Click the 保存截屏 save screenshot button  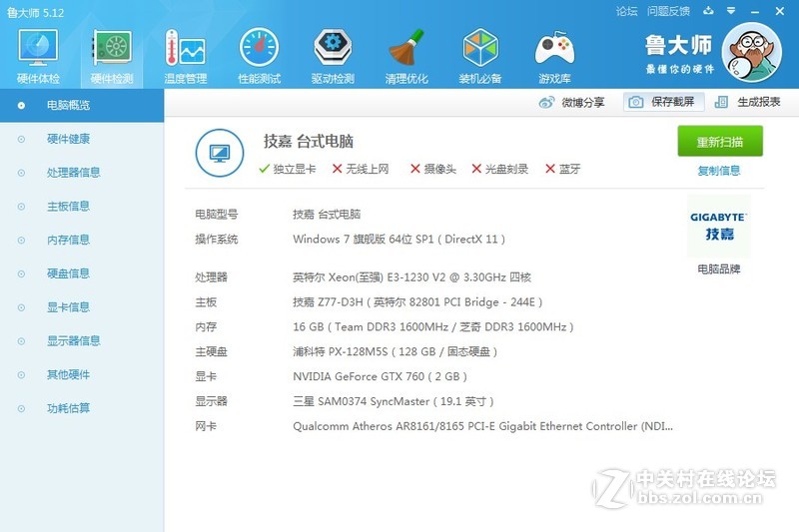click(x=663, y=102)
